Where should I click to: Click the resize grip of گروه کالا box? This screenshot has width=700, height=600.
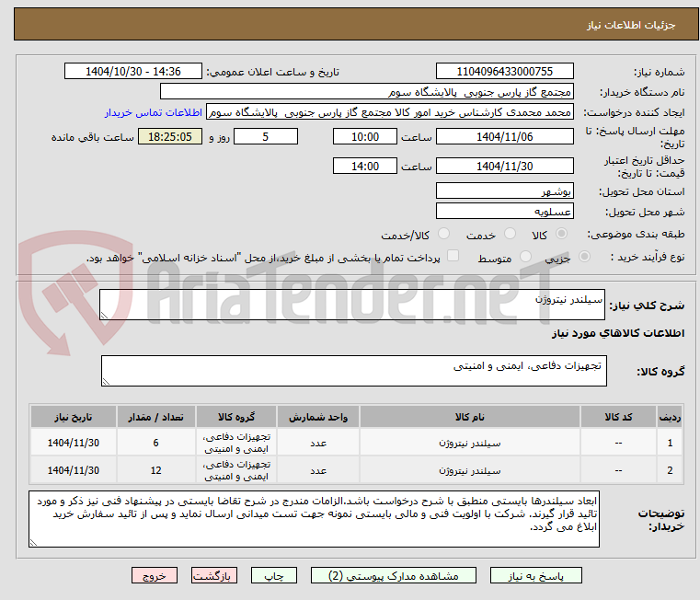point(106,382)
